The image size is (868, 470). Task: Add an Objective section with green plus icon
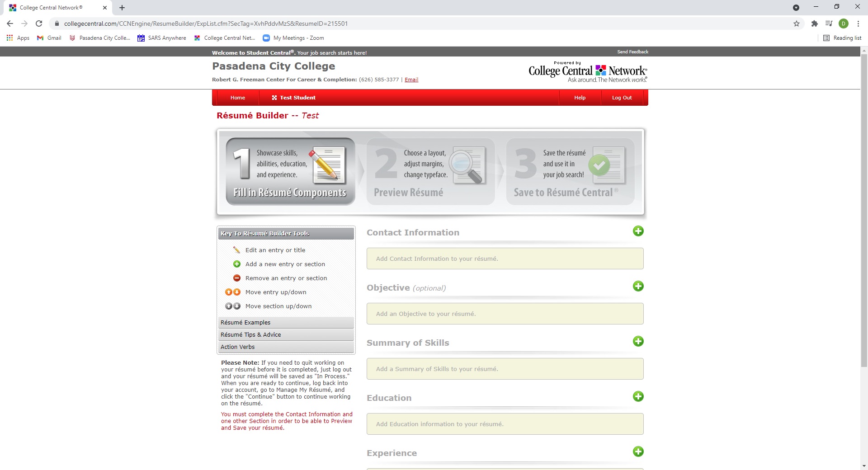(x=638, y=286)
